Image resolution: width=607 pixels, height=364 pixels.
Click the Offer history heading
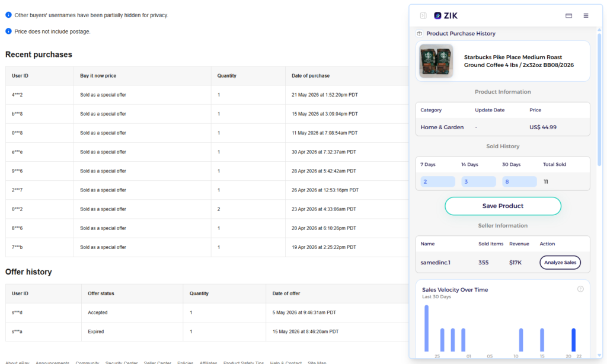[x=28, y=272]
